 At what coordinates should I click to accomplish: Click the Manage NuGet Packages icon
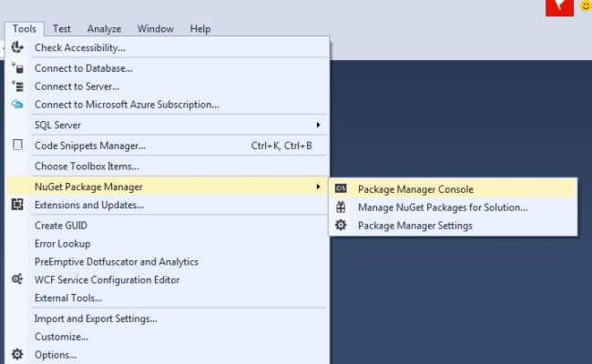point(341,207)
